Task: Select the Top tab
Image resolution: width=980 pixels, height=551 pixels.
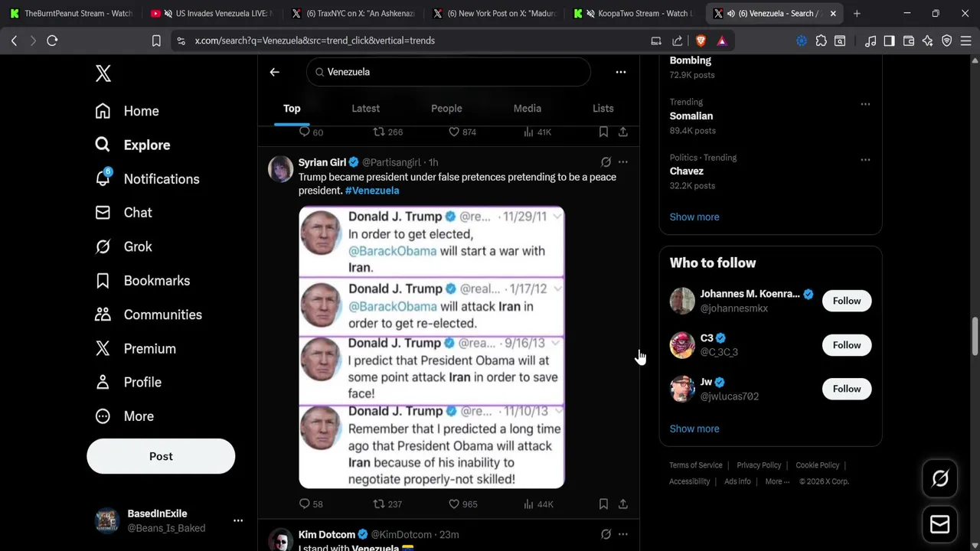Action: (x=292, y=108)
